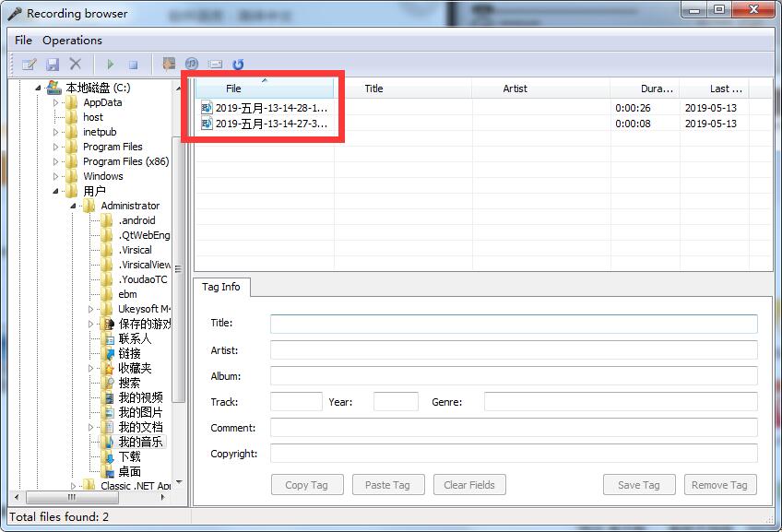Open the File menu
This screenshot has width=782, height=532.
tap(23, 40)
